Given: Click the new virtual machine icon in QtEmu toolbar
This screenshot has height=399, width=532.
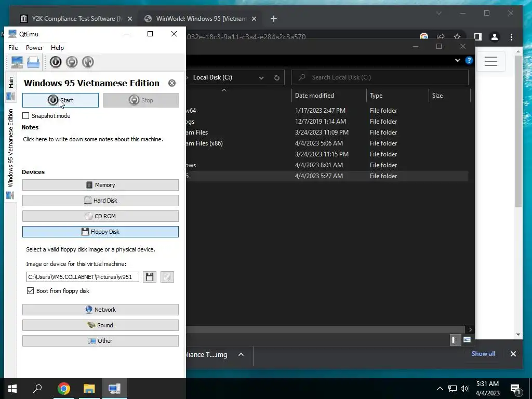Looking at the screenshot, I should click(x=17, y=62).
